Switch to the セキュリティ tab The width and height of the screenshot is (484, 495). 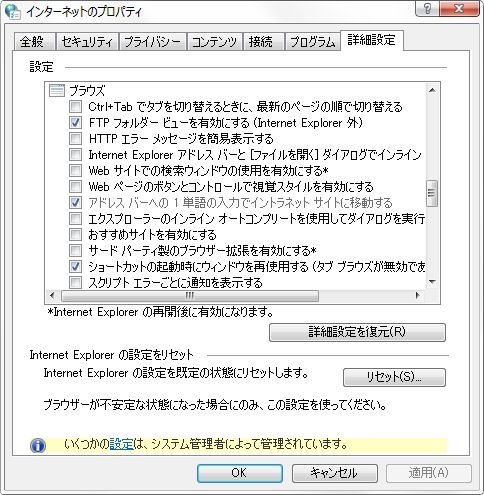tap(87, 42)
